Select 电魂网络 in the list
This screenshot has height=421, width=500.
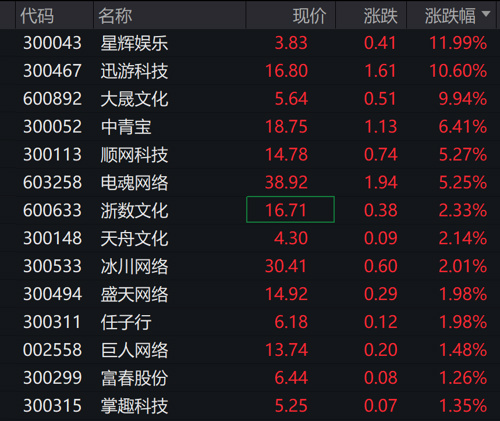(x=134, y=183)
